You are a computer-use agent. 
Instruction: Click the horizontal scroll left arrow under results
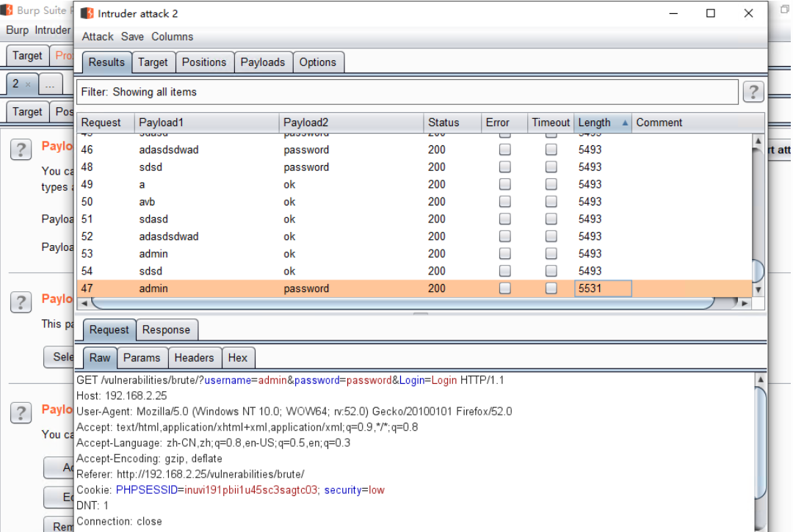(83, 303)
